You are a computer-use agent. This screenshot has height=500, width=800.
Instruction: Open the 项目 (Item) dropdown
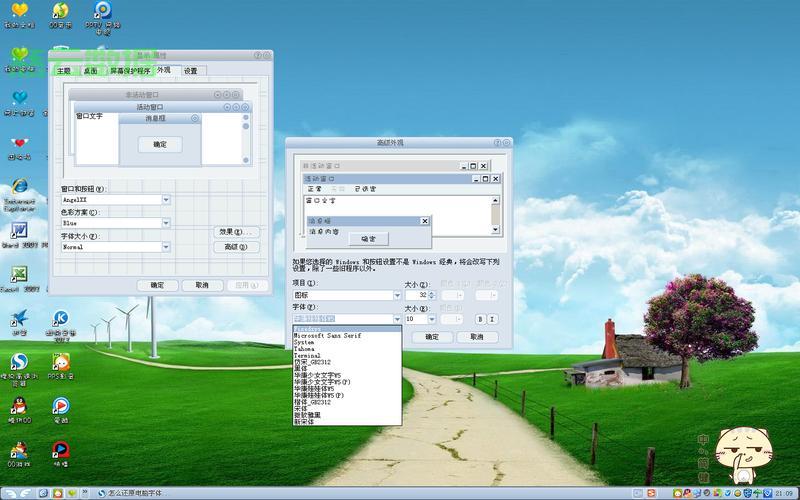pos(396,295)
